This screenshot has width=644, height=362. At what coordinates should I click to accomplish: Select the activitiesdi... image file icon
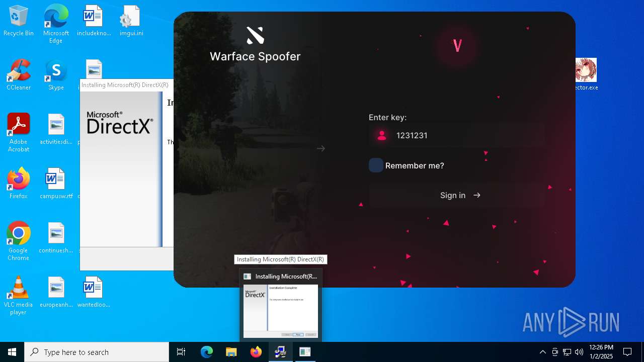pyautogui.click(x=56, y=129)
